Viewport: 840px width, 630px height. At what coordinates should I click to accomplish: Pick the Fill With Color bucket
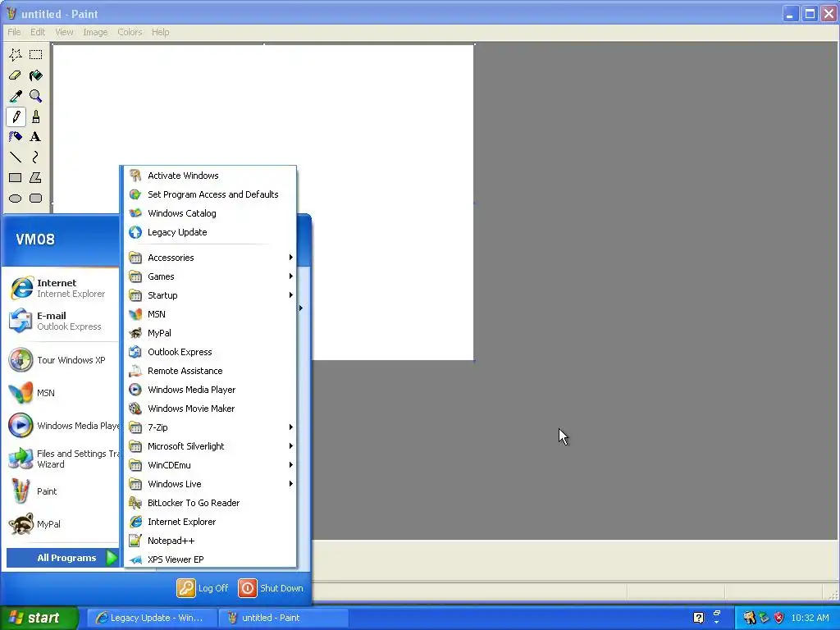click(x=36, y=75)
